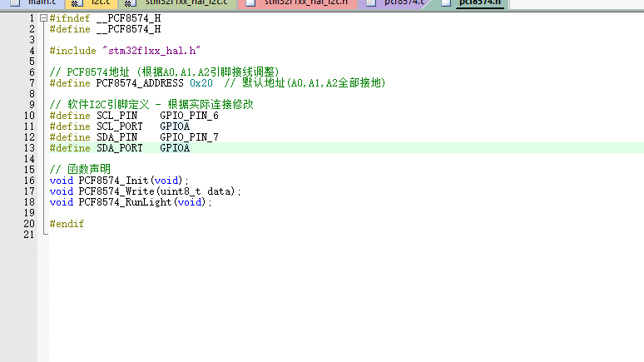Click the file icon on main.c tab
644x362 pixels.
13,3
